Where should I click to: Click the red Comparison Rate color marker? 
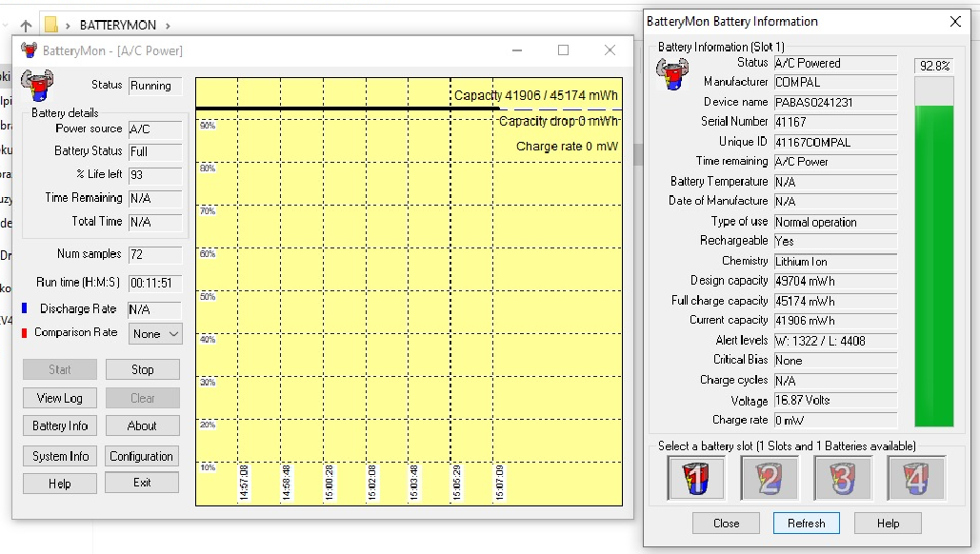(x=25, y=333)
